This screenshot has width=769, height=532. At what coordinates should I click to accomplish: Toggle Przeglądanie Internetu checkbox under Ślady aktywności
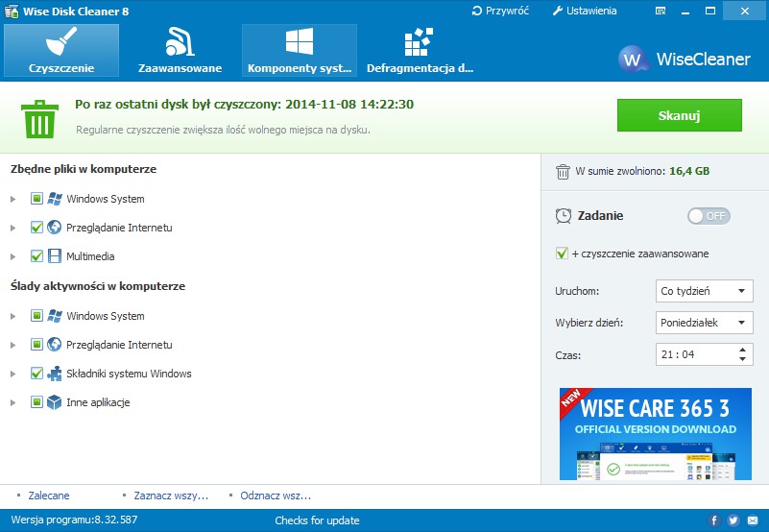(x=36, y=345)
